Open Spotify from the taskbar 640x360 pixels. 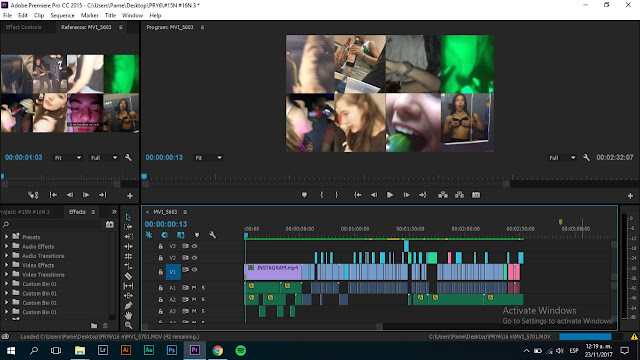241,351
